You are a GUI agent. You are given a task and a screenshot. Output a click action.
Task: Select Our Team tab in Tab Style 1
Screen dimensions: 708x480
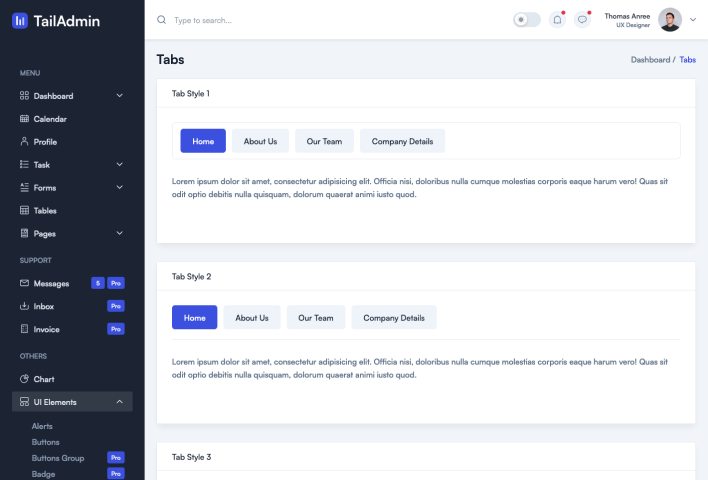[324, 141]
